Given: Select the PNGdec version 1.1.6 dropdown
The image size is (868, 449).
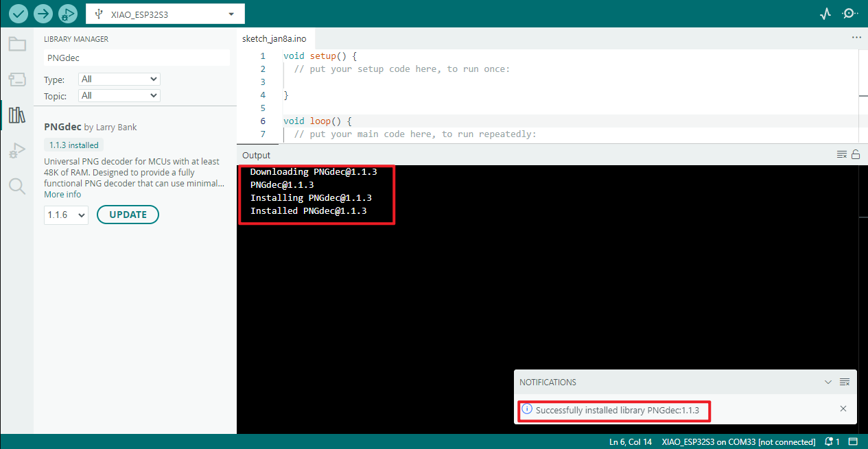Looking at the screenshot, I should click(x=66, y=215).
